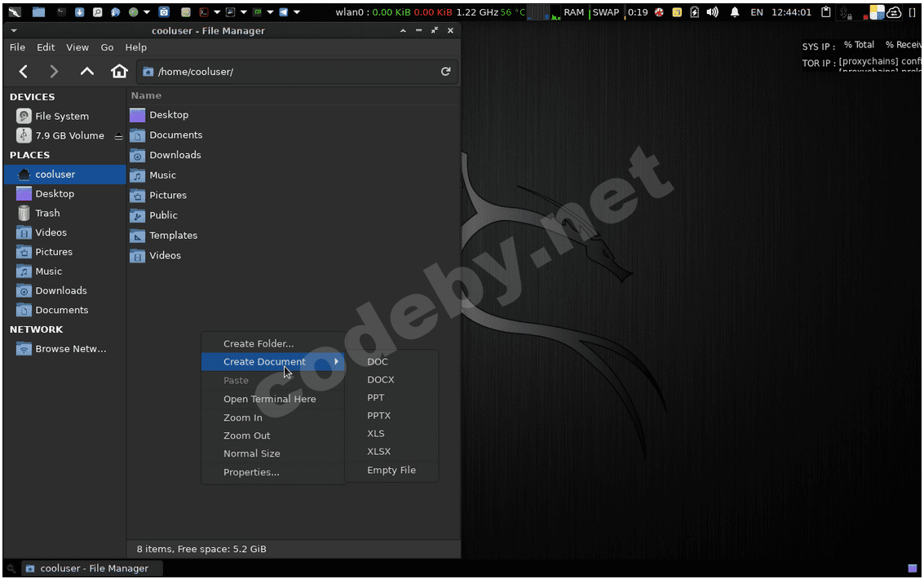Select the Templates folder in file list
The width and height of the screenshot is (924, 579).
click(164, 235)
